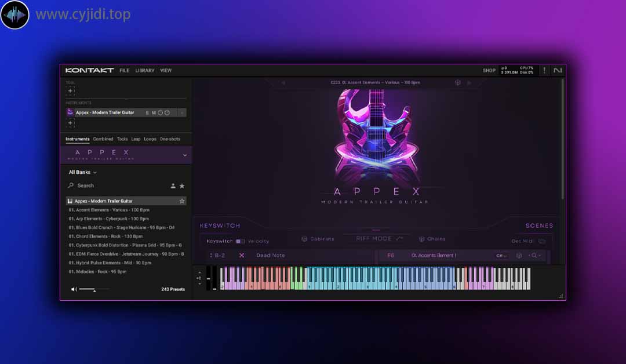Change the B-2 keyswitch note stepper
Image resolution: width=626 pixels, height=364 pixels.
pos(211,256)
